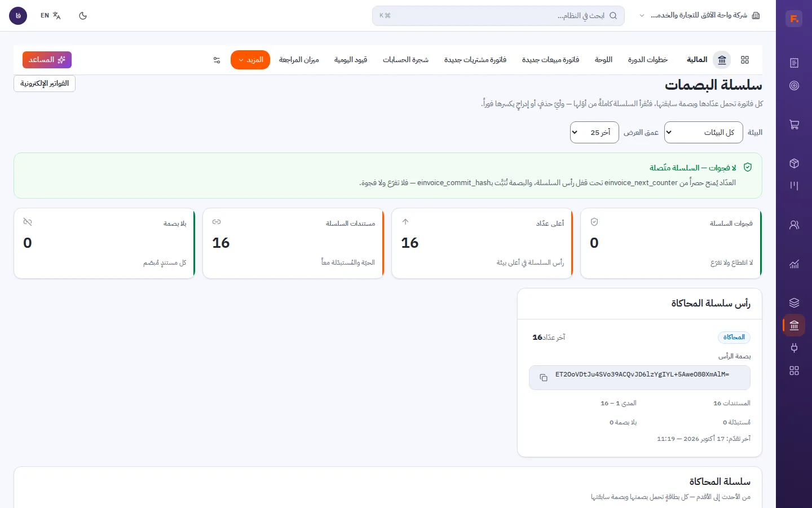Open شجرة الحسابات
This screenshot has width=812, height=508.
tap(405, 60)
